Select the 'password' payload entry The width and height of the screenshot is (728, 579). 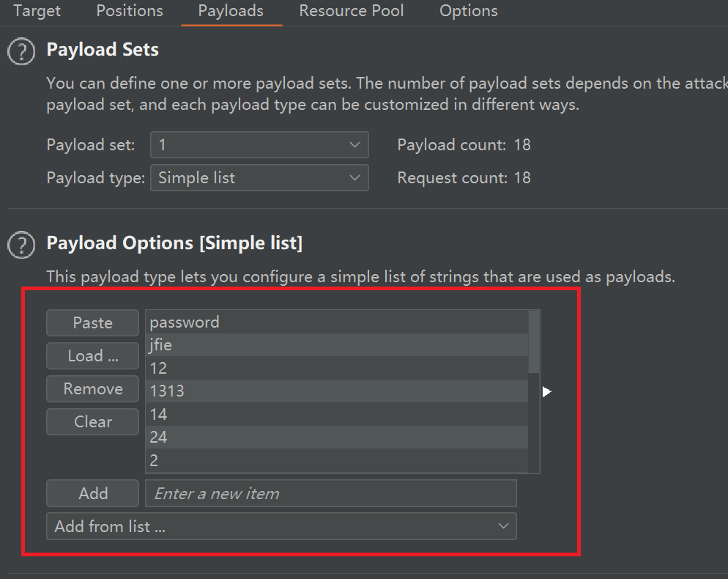(x=337, y=322)
